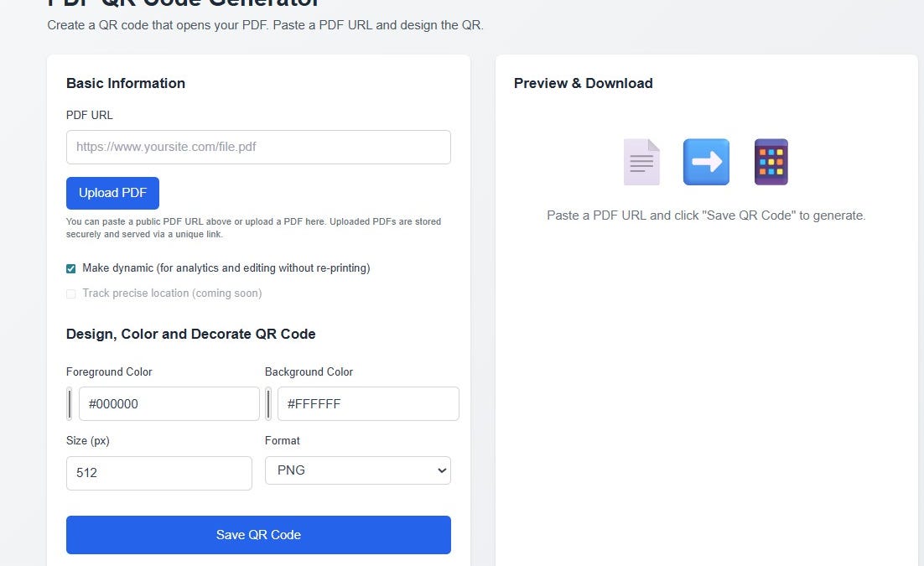Viewport: 924px width, 566px height.
Task: Click the Track precise location checkbox
Action: tap(71, 293)
